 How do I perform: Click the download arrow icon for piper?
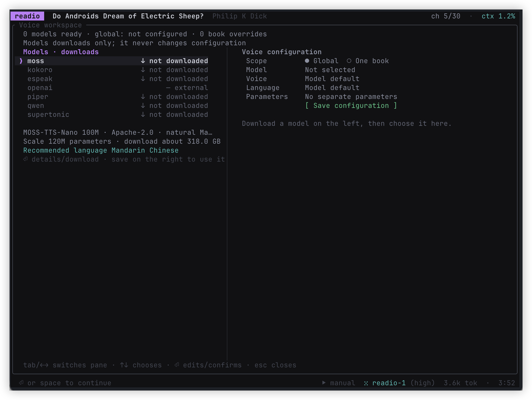coord(143,97)
